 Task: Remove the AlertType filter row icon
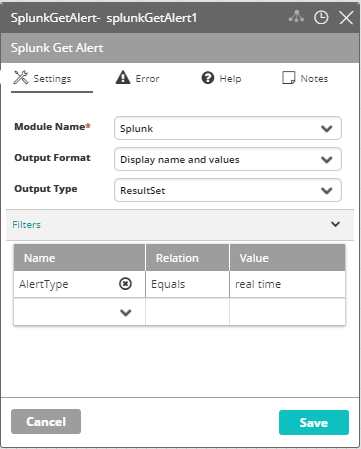[x=125, y=284]
